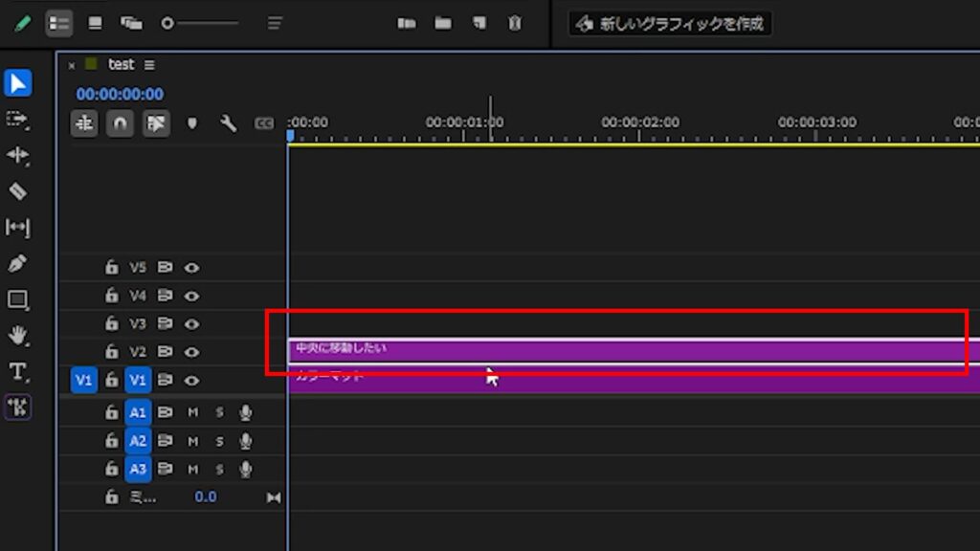Screen dimensions: 980x551
Task: Click the 00:00:00:00 playhead timecode
Action: [x=120, y=95]
